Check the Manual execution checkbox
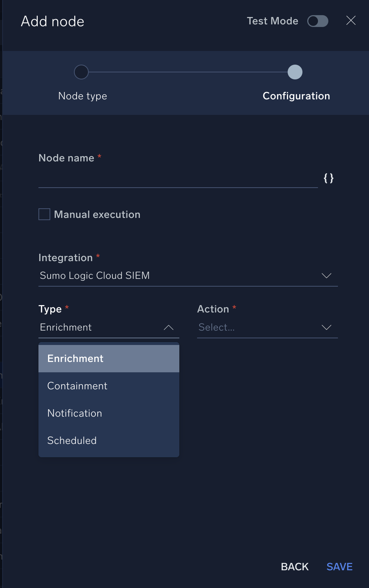The height and width of the screenshot is (588, 369). [44, 214]
